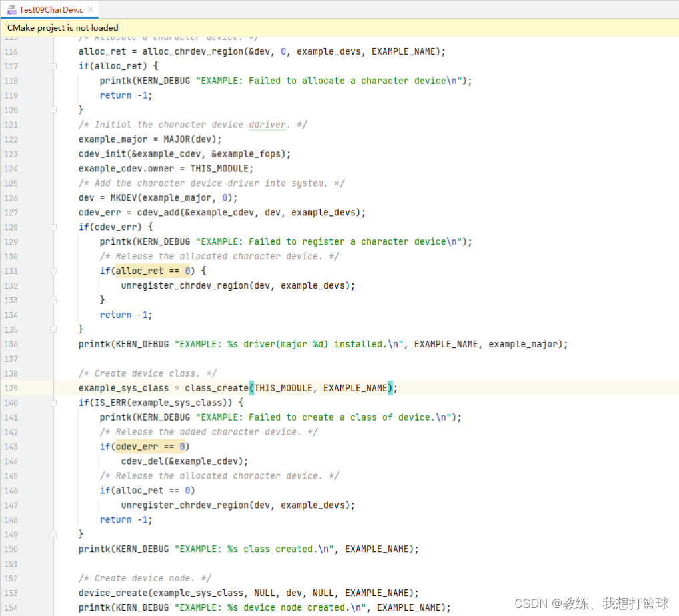Collapse the if(alloc_ret) block at line 117
The height and width of the screenshot is (616, 679).
pos(54,66)
